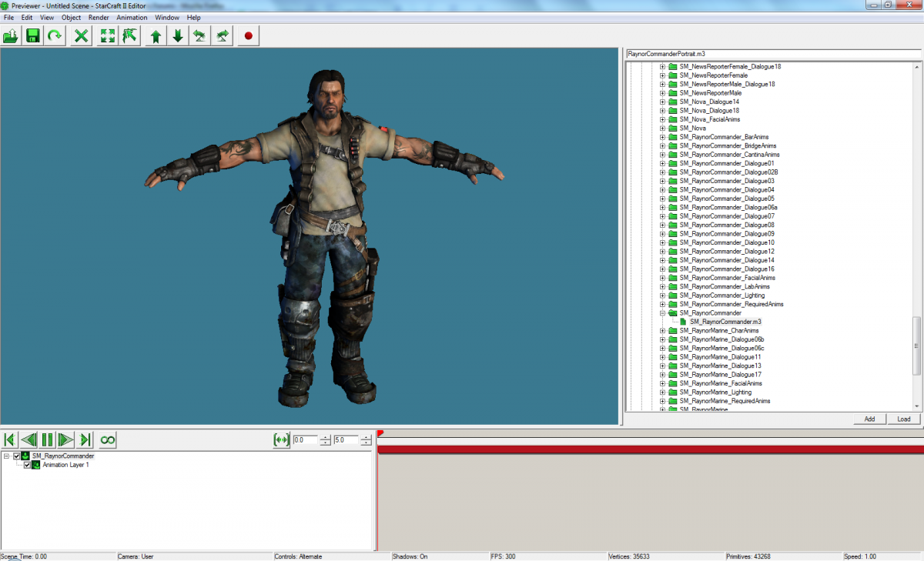Screen dimensions: 924x561
Task: Click the start time field showing 0.0
Action: tap(306, 440)
